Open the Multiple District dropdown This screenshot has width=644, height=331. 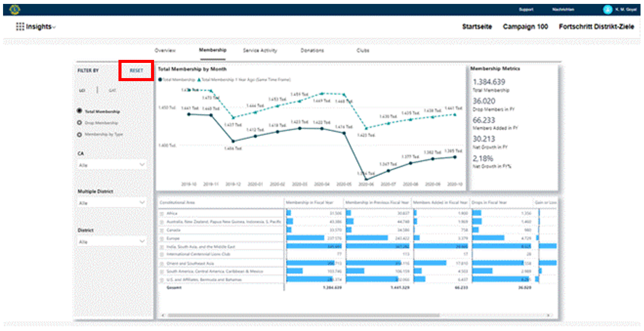click(112, 203)
